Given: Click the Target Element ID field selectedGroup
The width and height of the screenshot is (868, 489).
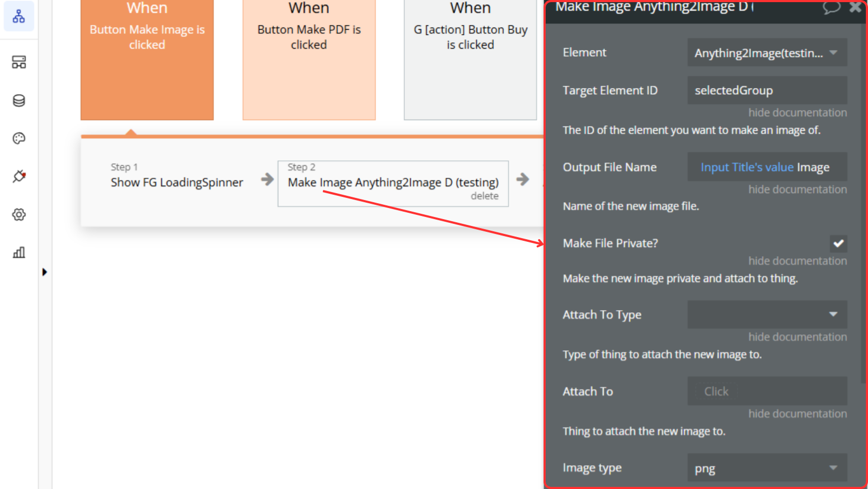Looking at the screenshot, I should [x=767, y=90].
